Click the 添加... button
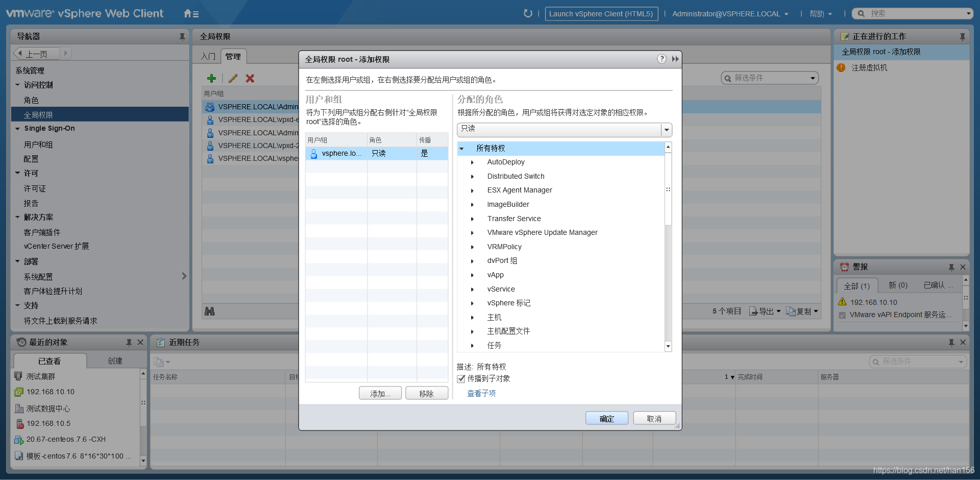Screen dimensions: 980x480 (x=380, y=393)
